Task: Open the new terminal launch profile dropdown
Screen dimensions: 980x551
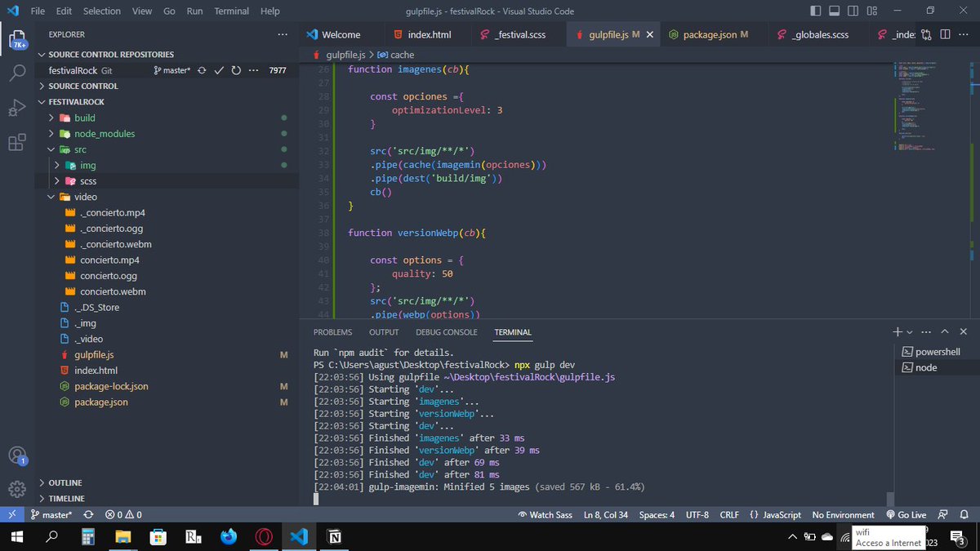Action: pos(910,332)
